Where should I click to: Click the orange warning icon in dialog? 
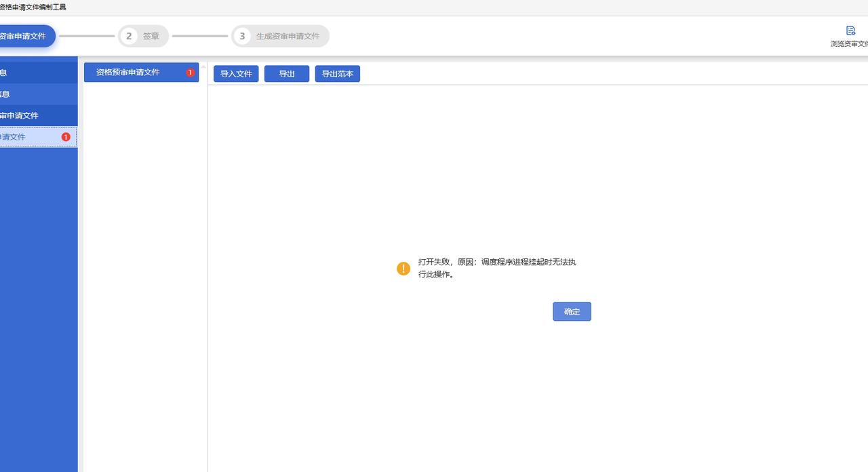pyautogui.click(x=403, y=269)
